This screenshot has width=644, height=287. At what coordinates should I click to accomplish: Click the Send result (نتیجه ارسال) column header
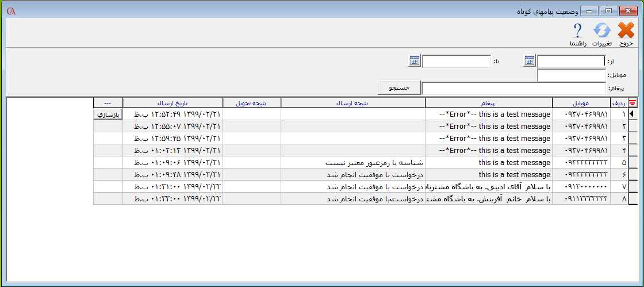[353, 103]
